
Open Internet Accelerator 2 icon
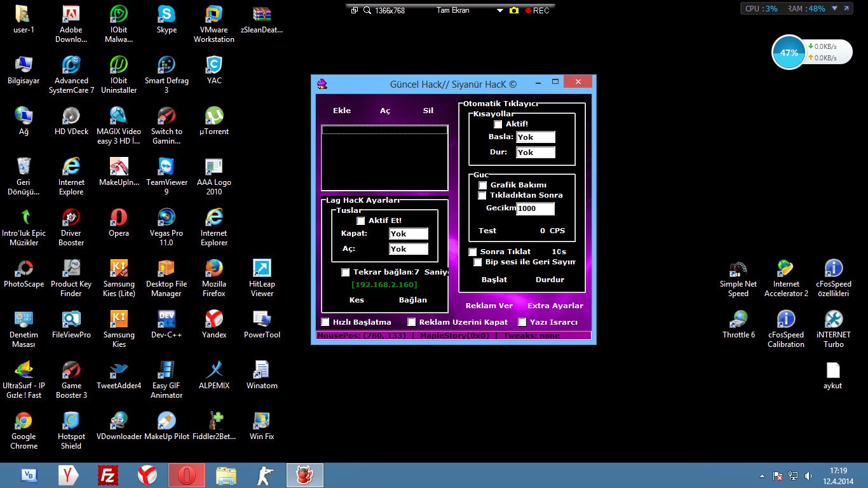(x=786, y=278)
